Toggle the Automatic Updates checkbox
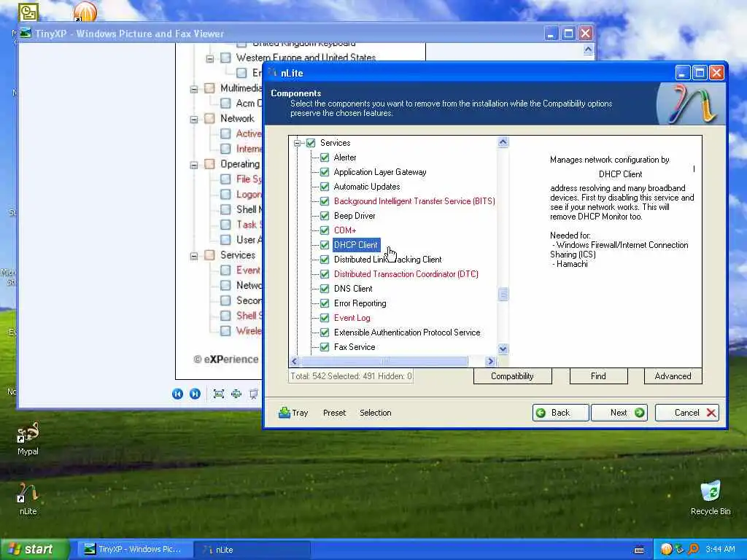The width and height of the screenshot is (747, 560). (325, 186)
